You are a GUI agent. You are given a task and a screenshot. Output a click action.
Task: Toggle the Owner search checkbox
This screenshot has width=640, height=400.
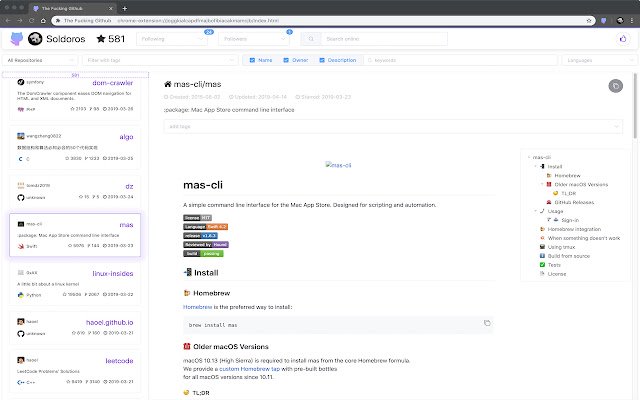point(286,60)
